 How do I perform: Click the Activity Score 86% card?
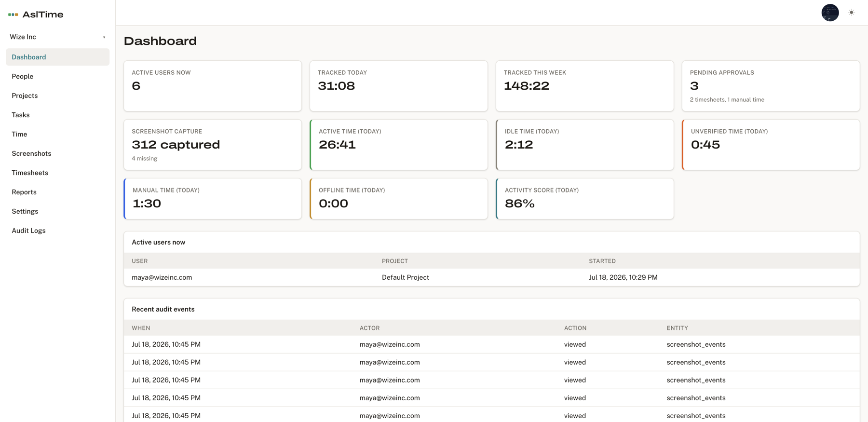point(585,199)
